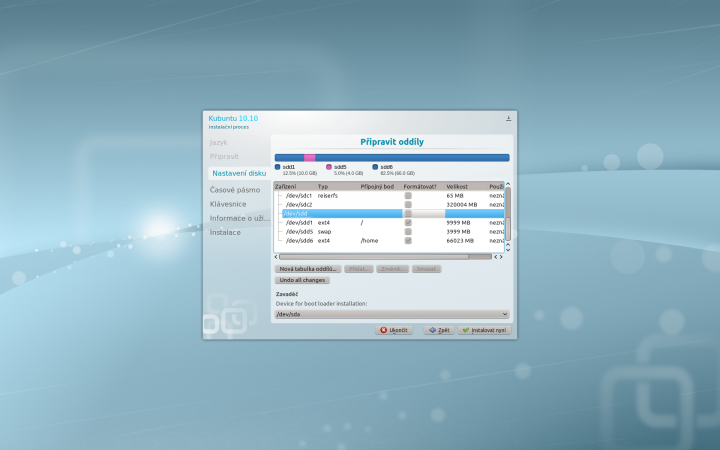Sort by the Velikost column header

[x=466, y=186]
